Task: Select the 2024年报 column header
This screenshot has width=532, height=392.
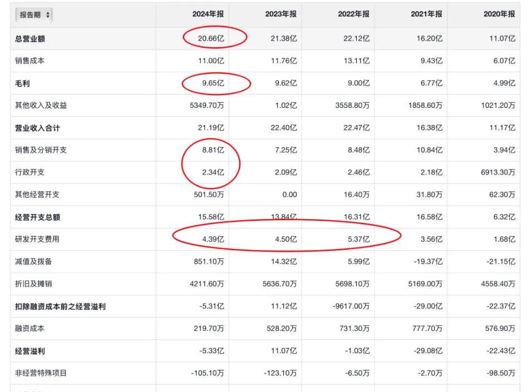Action: click(x=208, y=14)
